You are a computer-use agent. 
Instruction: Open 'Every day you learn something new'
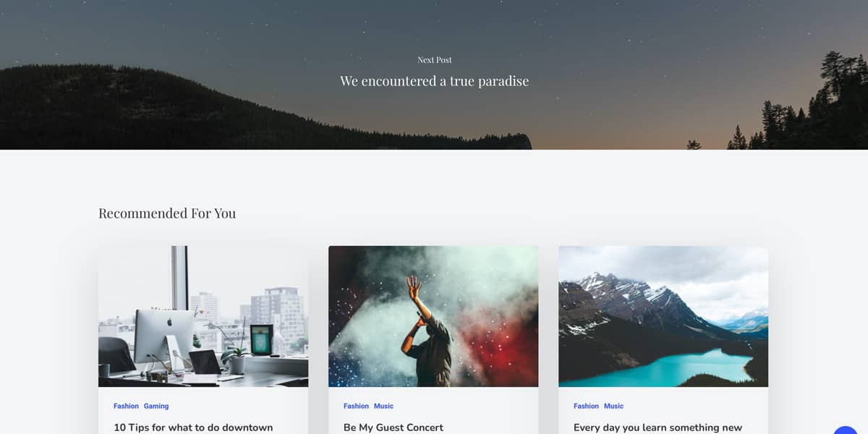[x=658, y=427]
